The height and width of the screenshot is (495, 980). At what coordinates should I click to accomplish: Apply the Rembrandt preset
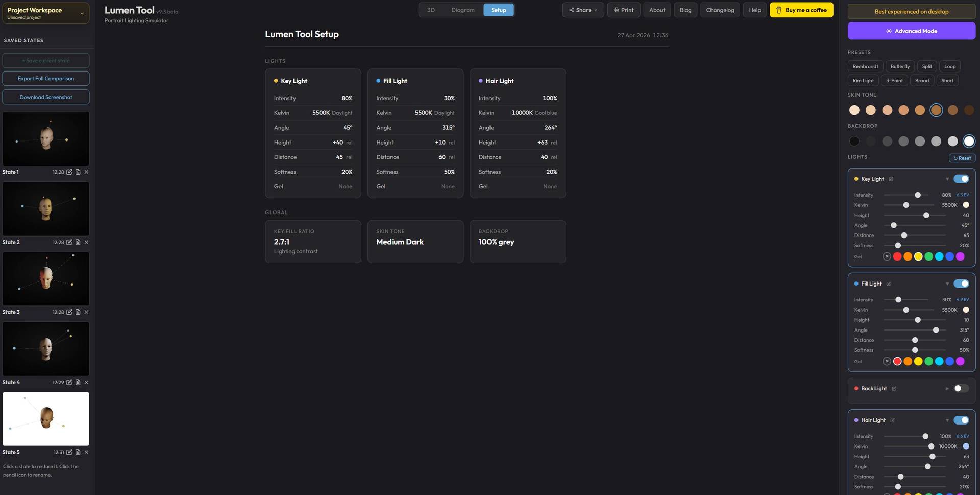(x=865, y=67)
